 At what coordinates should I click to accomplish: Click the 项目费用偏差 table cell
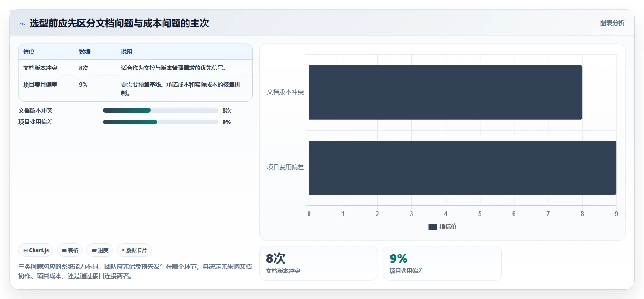40,85
